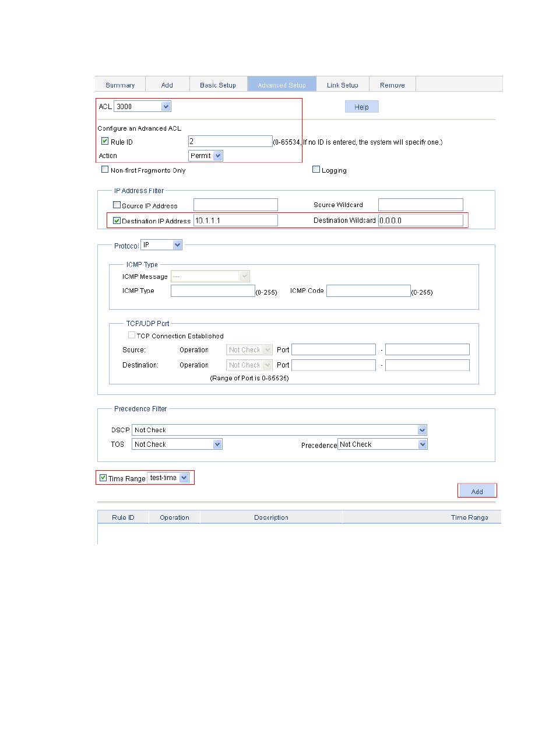The height and width of the screenshot is (756, 556).
Task: Click the Destination end Port field
Action: click(x=427, y=365)
